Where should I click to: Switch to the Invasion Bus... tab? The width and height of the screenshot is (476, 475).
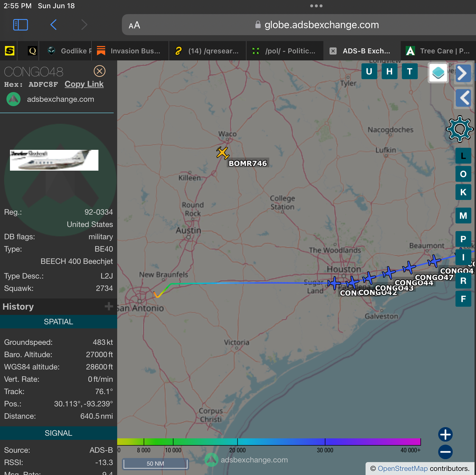[130, 51]
